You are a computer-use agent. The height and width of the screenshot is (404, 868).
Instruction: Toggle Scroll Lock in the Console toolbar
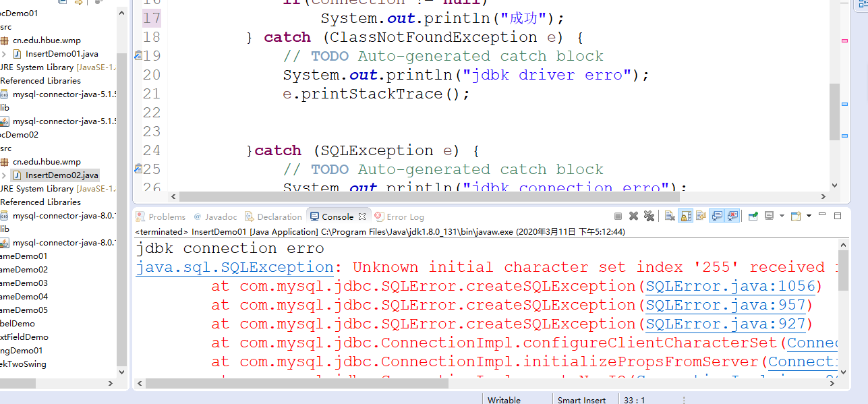pyautogui.click(x=685, y=216)
